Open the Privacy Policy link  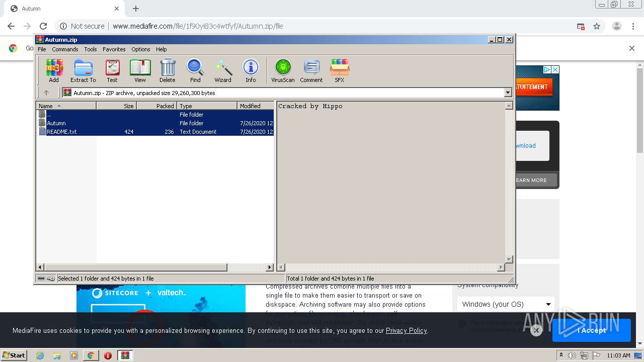[406, 330]
